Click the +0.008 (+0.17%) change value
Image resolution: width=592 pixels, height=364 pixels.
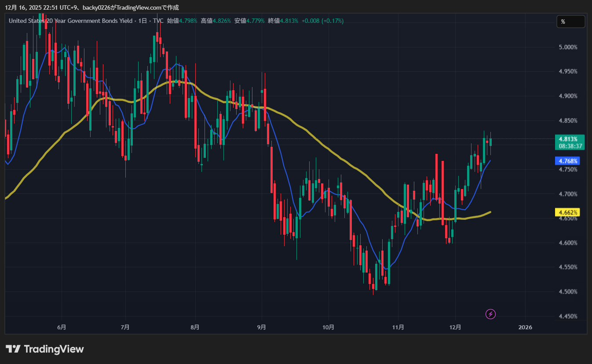[x=322, y=21]
